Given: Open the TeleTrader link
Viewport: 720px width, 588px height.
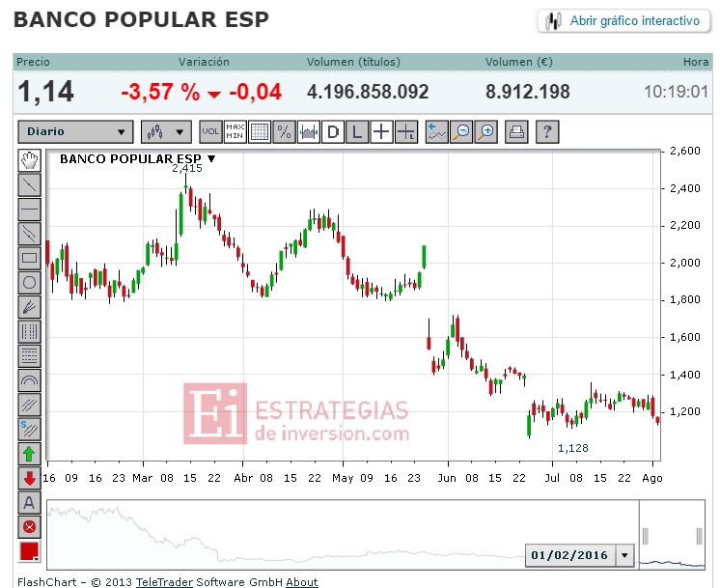Looking at the screenshot, I should pyautogui.click(x=164, y=582).
